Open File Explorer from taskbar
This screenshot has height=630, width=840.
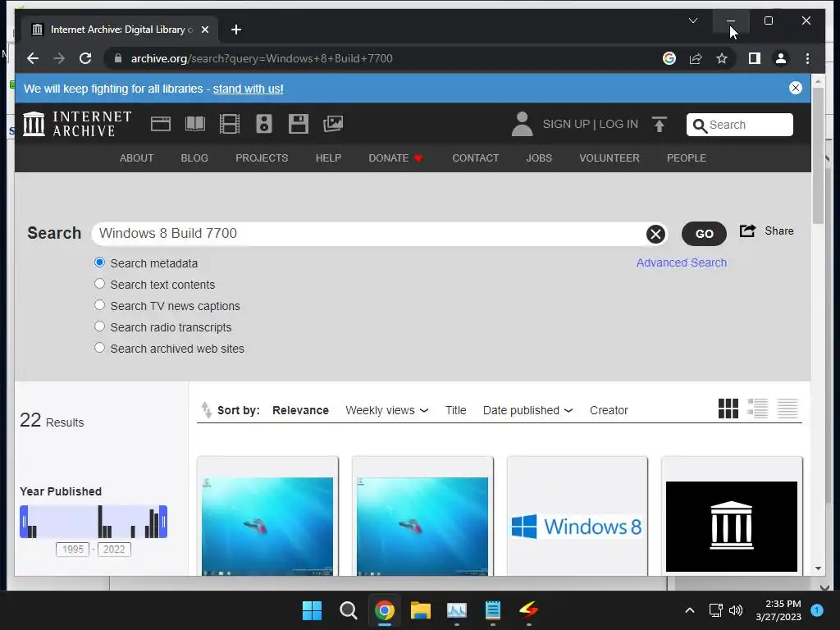[421, 610]
